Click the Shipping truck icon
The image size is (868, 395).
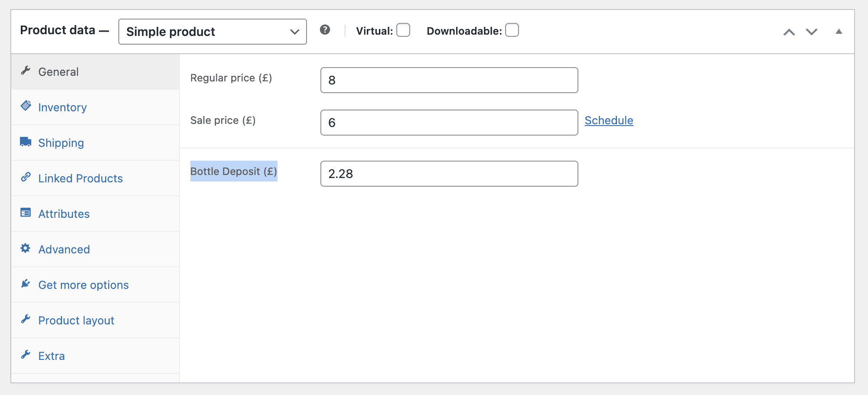[x=26, y=141]
